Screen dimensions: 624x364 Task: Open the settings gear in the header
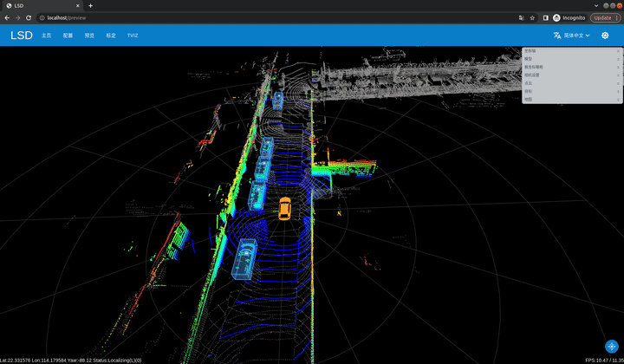605,36
